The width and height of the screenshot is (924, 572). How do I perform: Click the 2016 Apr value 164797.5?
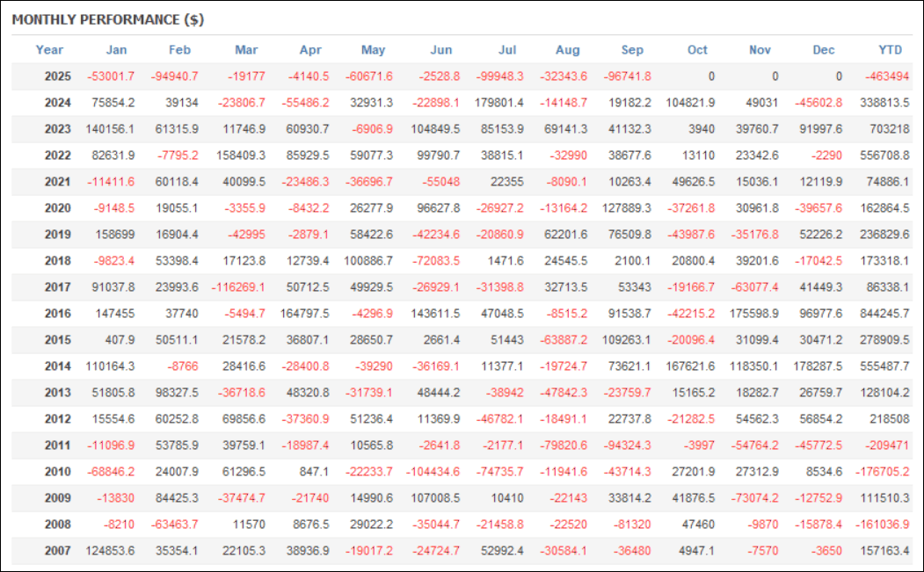[302, 314]
